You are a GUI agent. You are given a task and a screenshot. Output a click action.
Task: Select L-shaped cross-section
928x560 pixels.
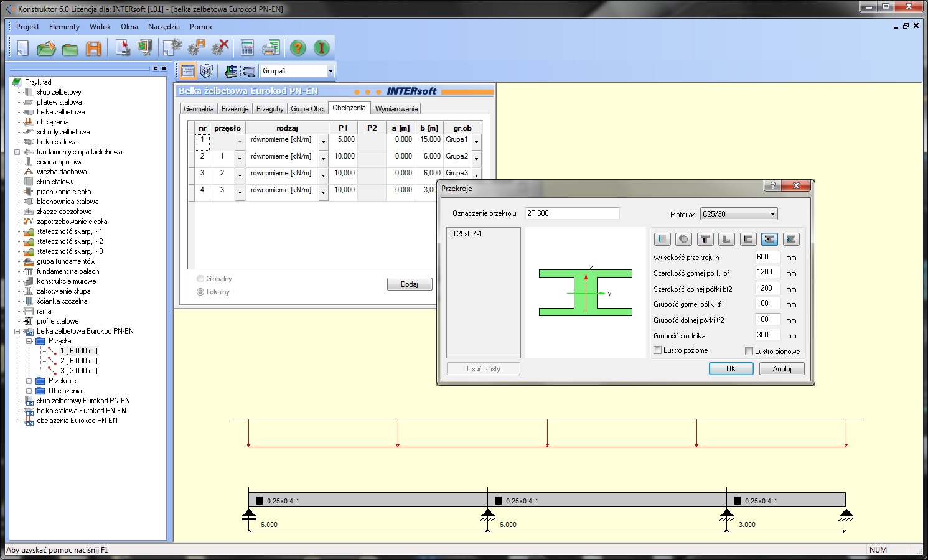[x=726, y=239]
